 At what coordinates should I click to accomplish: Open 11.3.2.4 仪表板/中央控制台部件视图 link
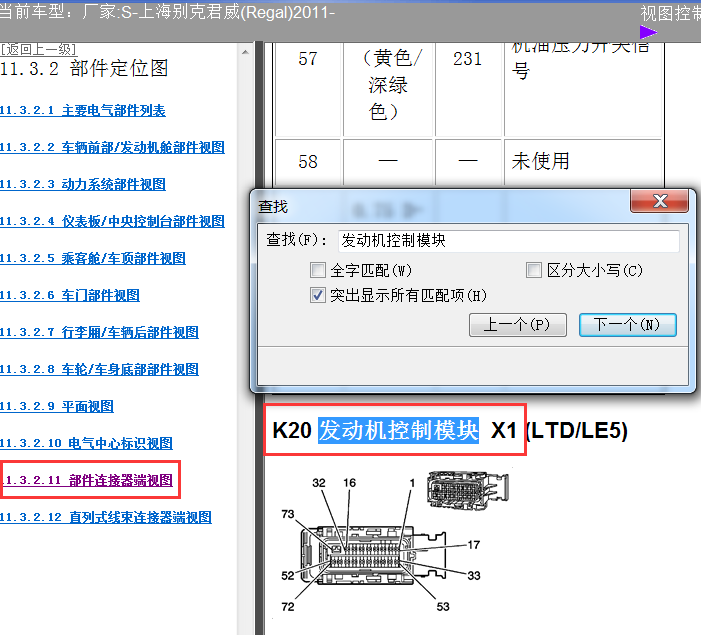click(x=112, y=221)
